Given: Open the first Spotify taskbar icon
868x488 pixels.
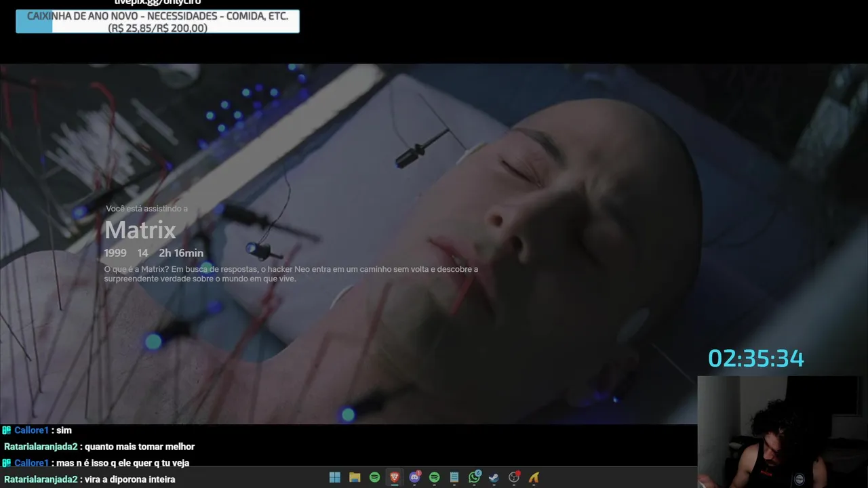Looking at the screenshot, I should tap(374, 477).
